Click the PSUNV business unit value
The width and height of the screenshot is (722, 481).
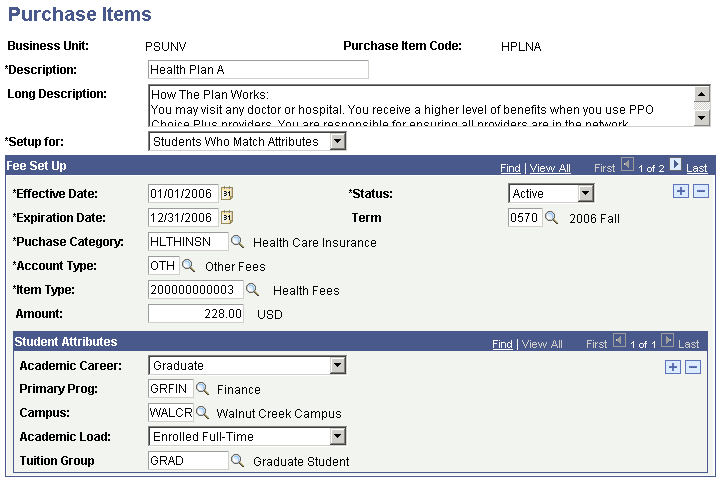point(165,46)
